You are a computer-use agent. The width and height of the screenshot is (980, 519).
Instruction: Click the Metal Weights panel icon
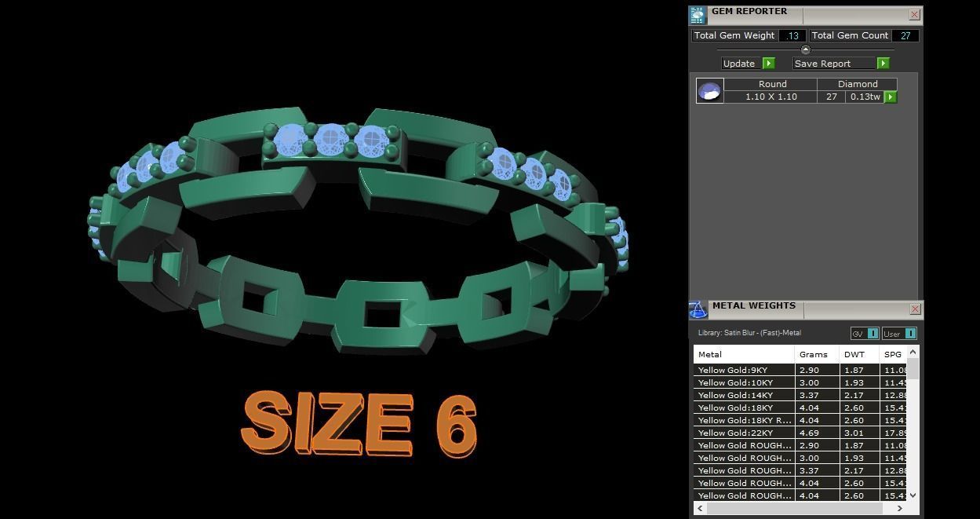tap(698, 309)
